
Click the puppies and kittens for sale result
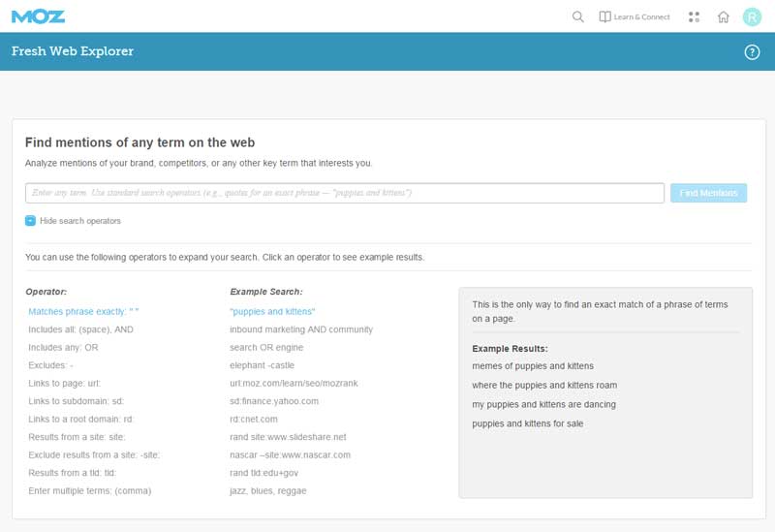[528, 423]
